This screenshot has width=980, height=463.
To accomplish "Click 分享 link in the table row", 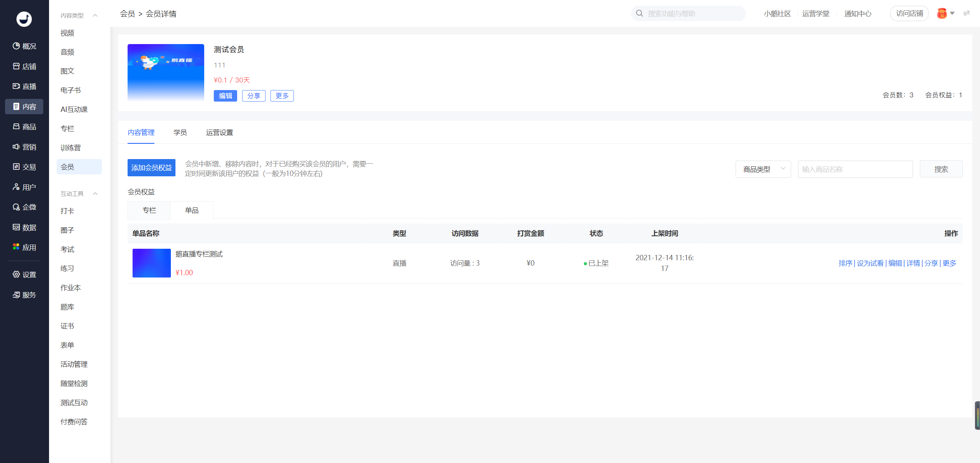I will point(931,263).
